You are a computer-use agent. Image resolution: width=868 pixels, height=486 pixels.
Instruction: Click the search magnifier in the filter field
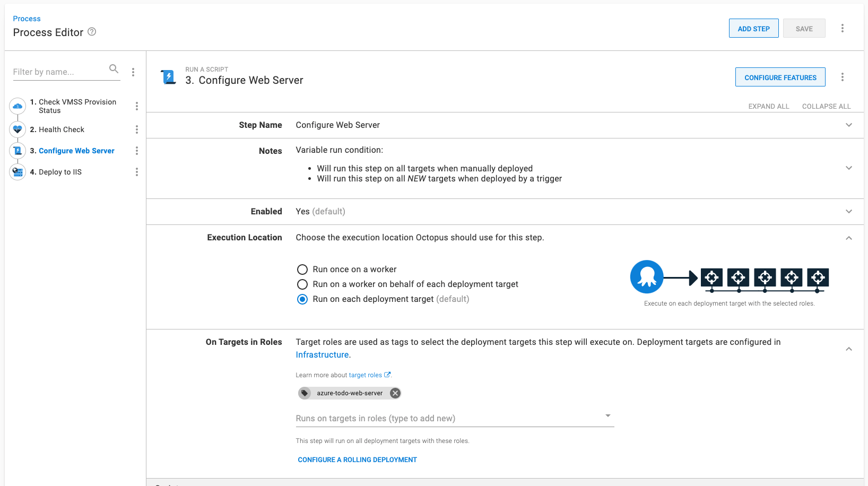click(114, 69)
